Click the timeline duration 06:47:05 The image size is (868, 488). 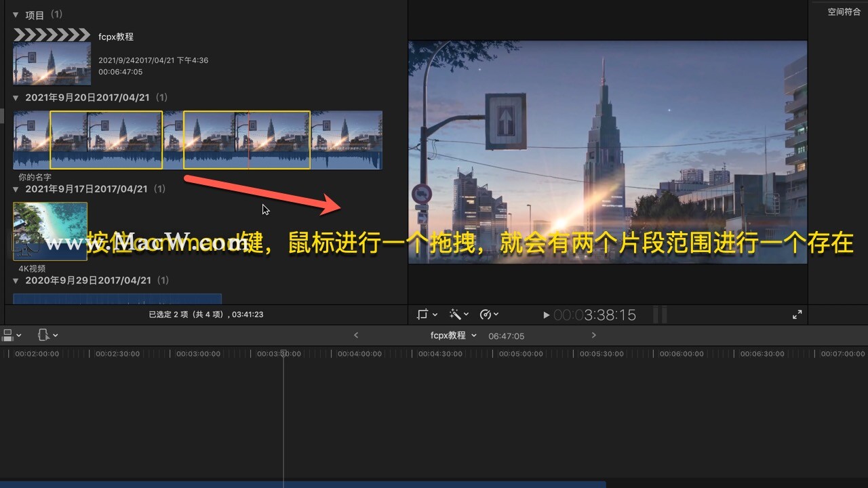[506, 335]
